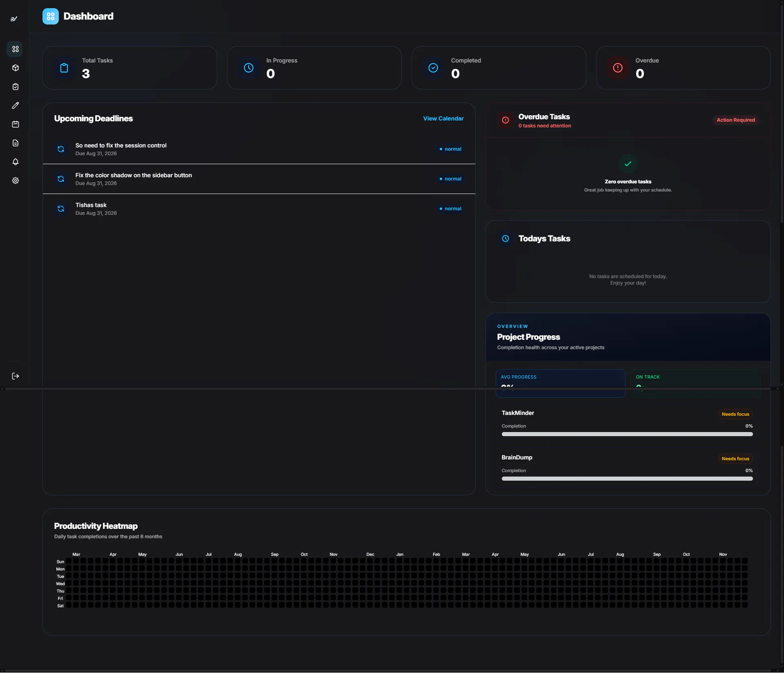Click the 'Sat' row label in heatmap
This screenshot has height=673, width=784.
pos(60,606)
